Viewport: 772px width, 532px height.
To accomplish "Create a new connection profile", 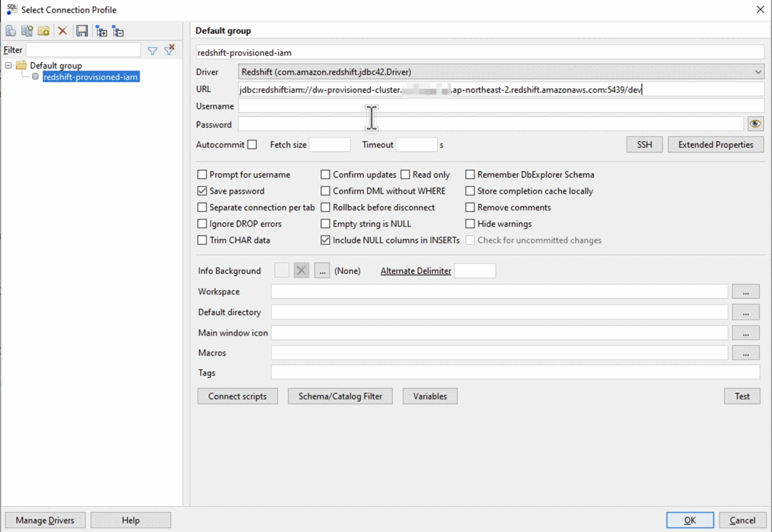I will pos(11,31).
